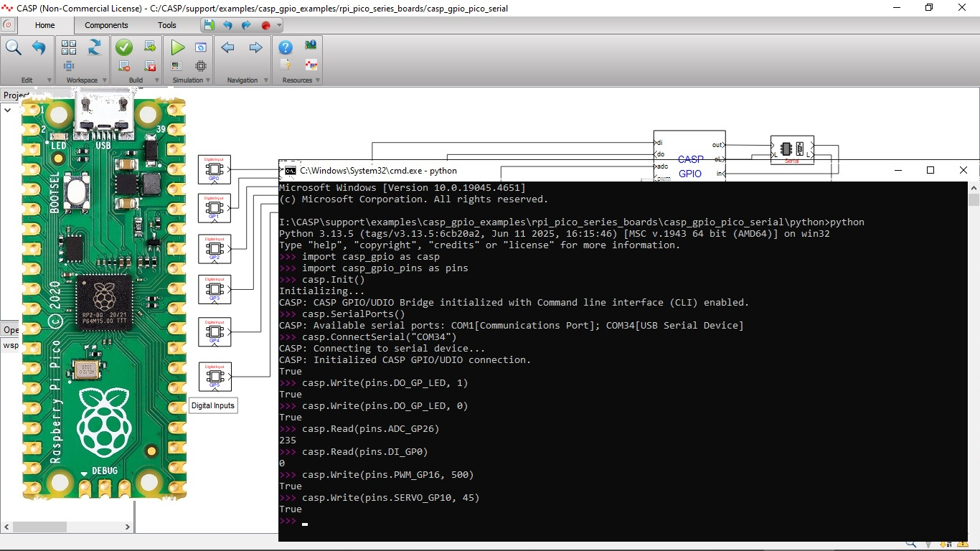
Task: Click the 'casp.Write(pins.SERVO_GP10, 45)' line
Action: tap(390, 498)
